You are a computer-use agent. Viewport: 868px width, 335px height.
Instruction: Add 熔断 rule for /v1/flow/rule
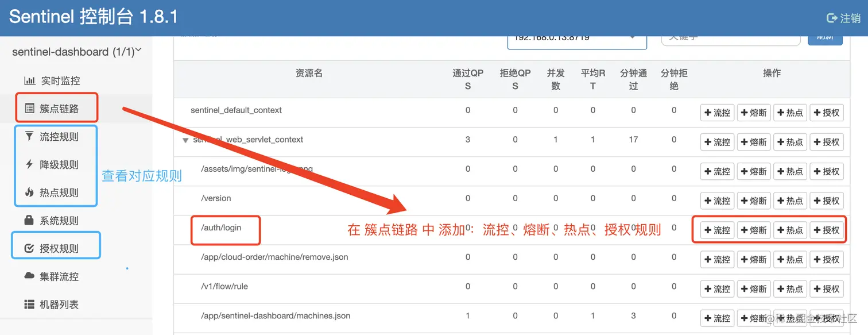pyautogui.click(x=754, y=288)
